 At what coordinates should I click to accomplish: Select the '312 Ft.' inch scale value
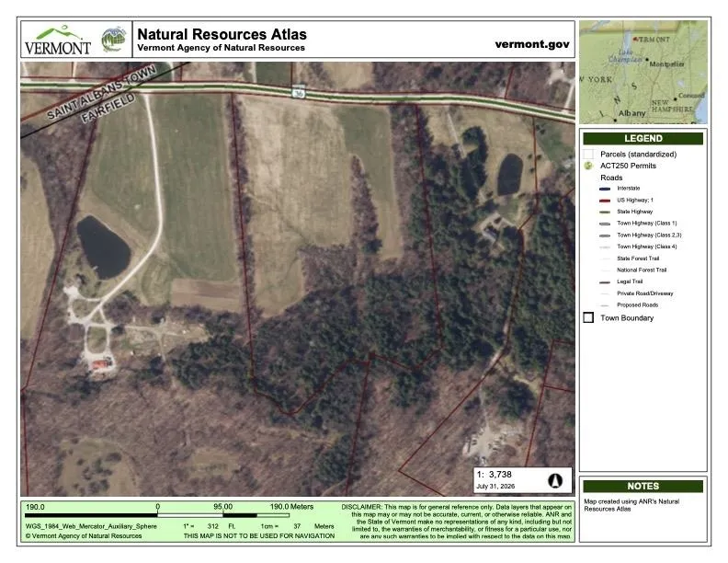click(x=222, y=526)
